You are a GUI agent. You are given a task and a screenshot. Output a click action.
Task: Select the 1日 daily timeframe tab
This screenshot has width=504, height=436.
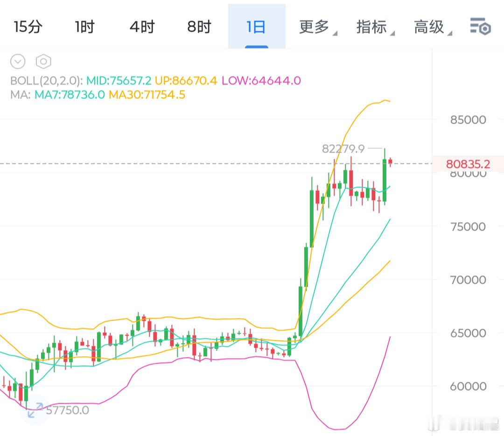point(257,27)
